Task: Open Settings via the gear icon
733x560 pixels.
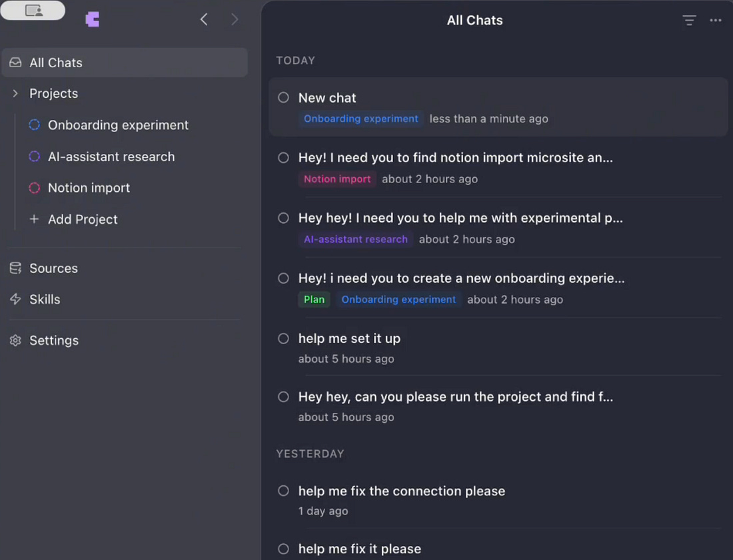Action: pos(15,340)
